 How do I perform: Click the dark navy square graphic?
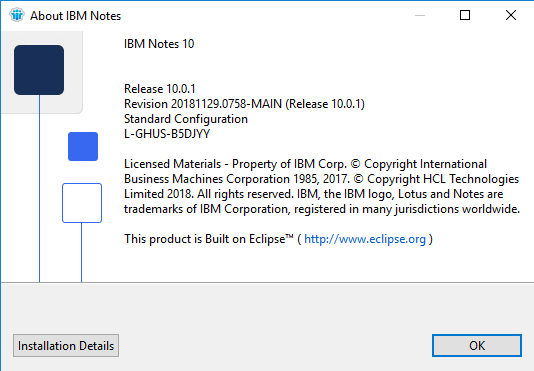coord(39,70)
